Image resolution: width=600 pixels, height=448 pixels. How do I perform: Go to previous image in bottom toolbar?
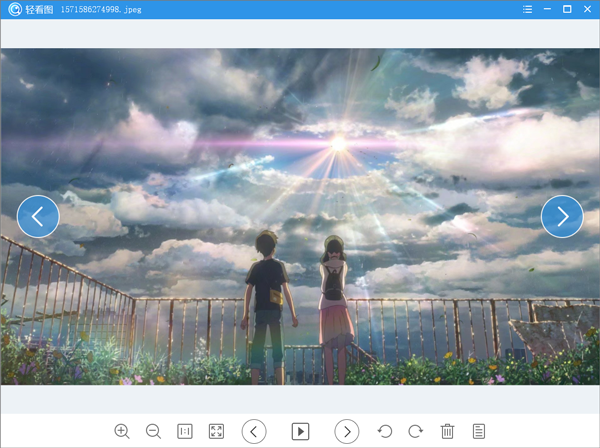pos(254,431)
